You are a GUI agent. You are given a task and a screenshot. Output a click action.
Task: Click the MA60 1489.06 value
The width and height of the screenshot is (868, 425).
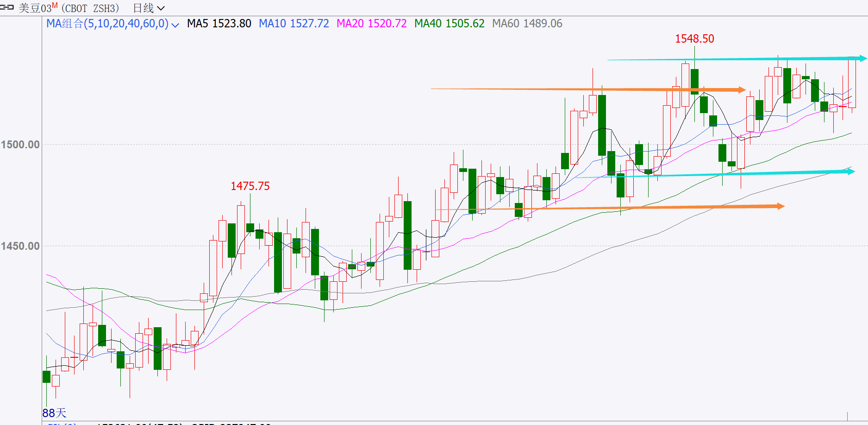click(x=527, y=24)
